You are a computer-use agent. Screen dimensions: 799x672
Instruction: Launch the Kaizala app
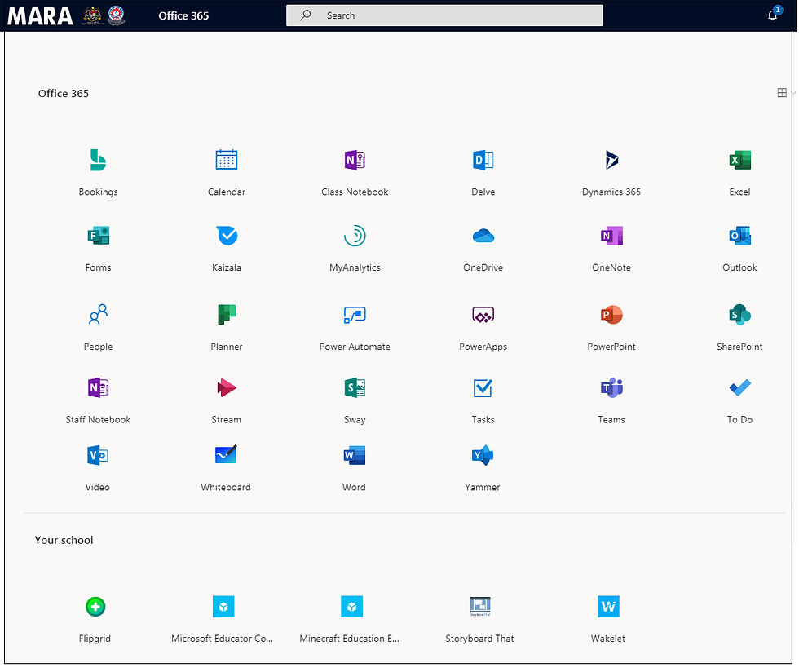point(227,248)
